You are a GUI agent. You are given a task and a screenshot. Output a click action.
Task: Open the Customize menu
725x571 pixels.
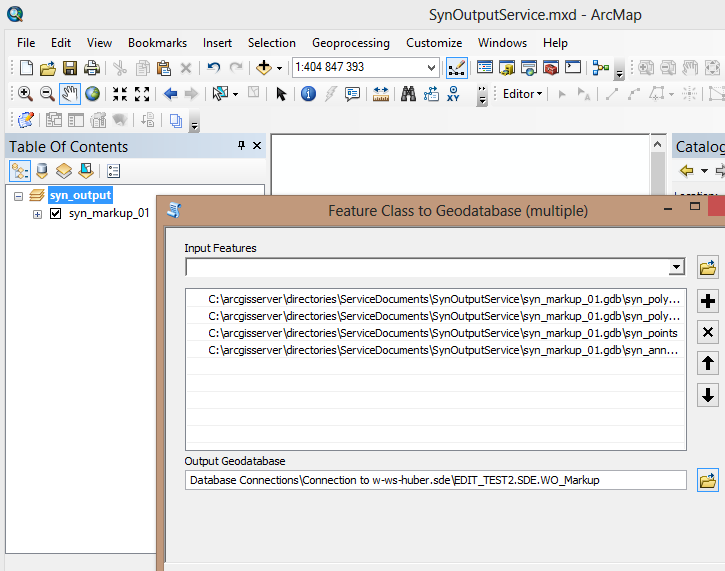(434, 43)
